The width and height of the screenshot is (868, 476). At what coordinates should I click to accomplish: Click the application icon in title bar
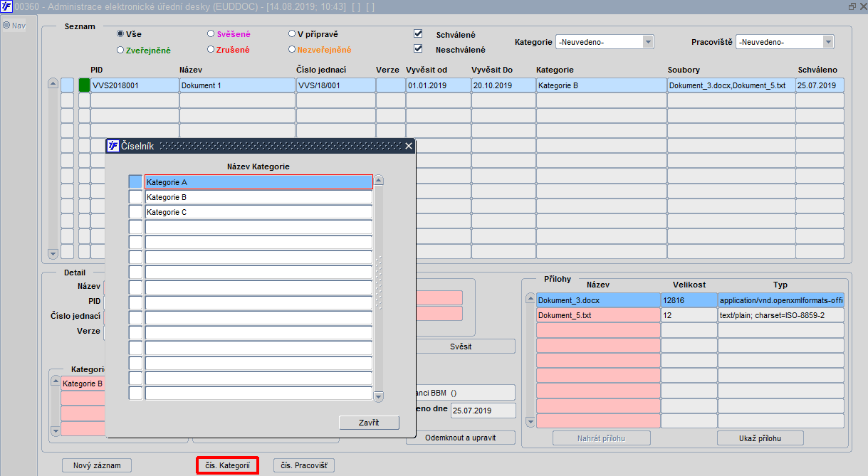[x=6, y=6]
